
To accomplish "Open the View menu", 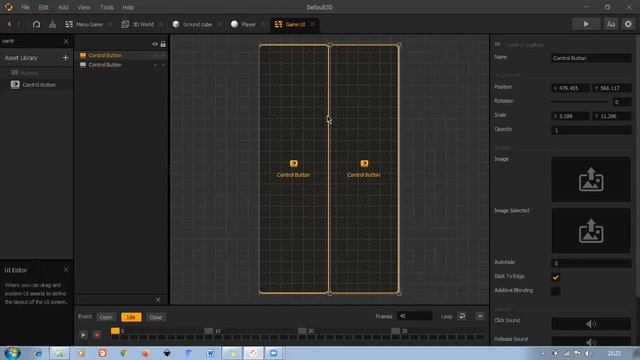I will pos(84,7).
